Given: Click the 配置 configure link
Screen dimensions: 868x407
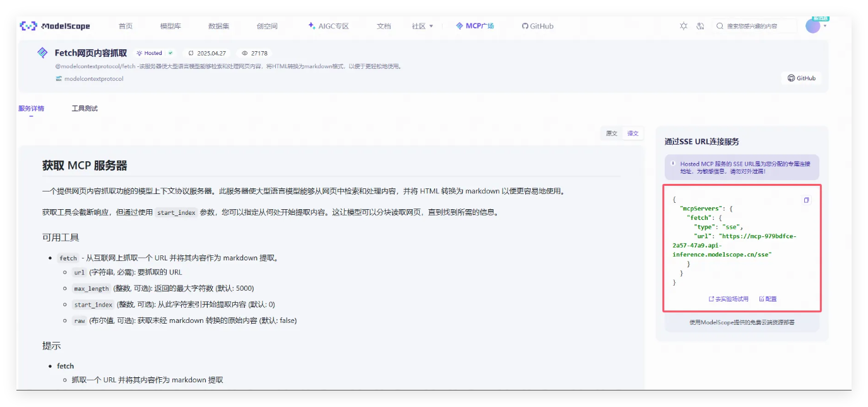Looking at the screenshot, I should tap(768, 299).
